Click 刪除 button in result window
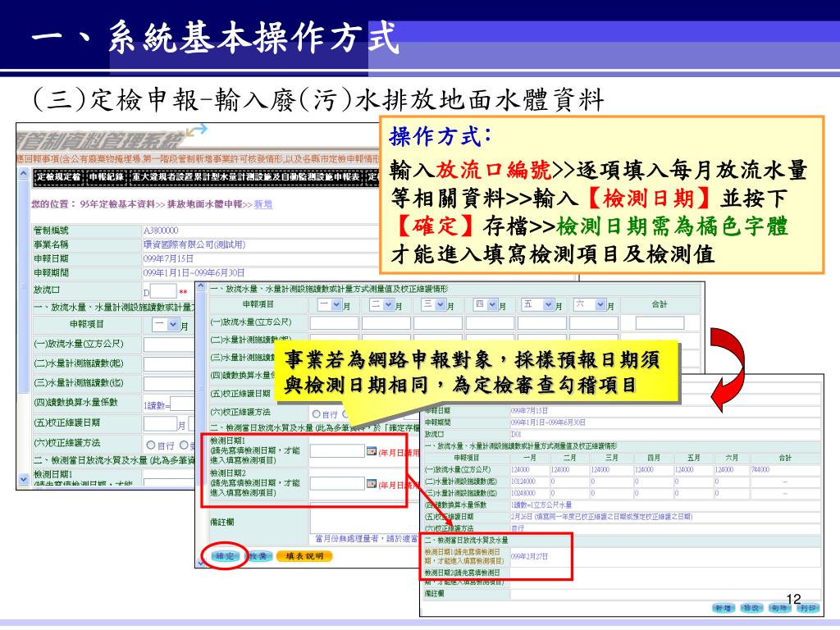The image size is (840, 630). [779, 608]
